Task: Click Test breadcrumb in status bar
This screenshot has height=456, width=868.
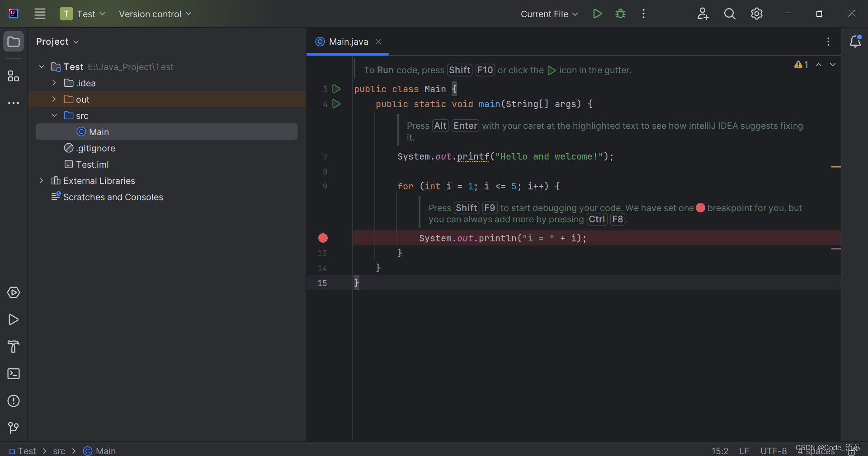Action: point(23,451)
